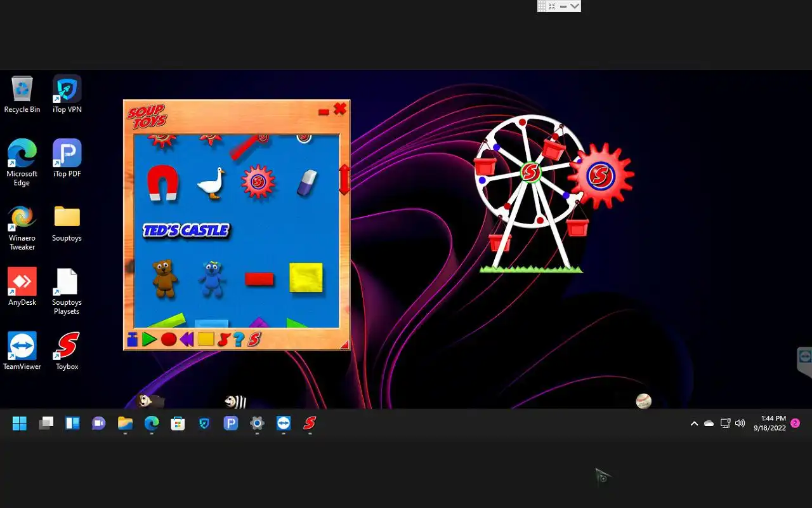The height and width of the screenshot is (508, 812).
Task: Click the red music note icon
Action: [223, 340]
